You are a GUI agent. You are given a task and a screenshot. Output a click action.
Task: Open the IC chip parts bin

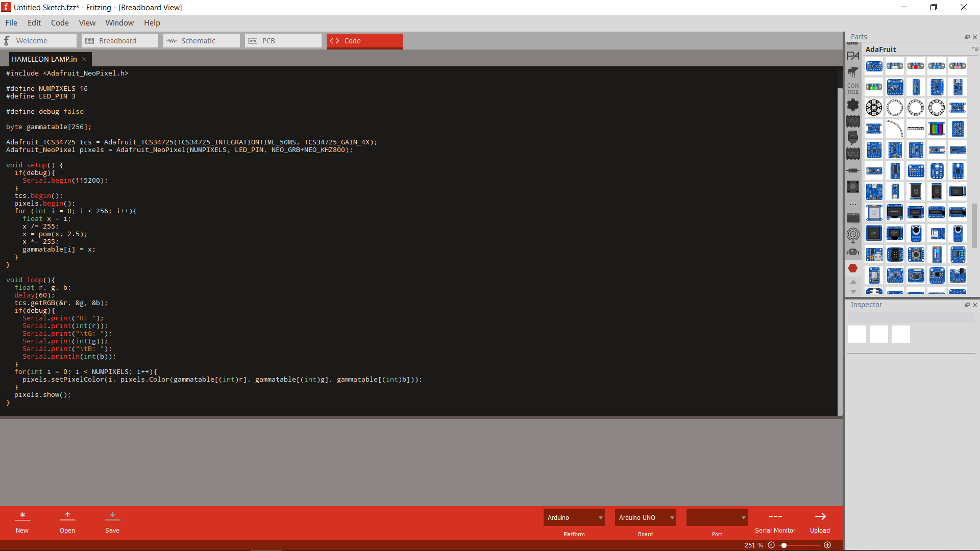coord(853,218)
